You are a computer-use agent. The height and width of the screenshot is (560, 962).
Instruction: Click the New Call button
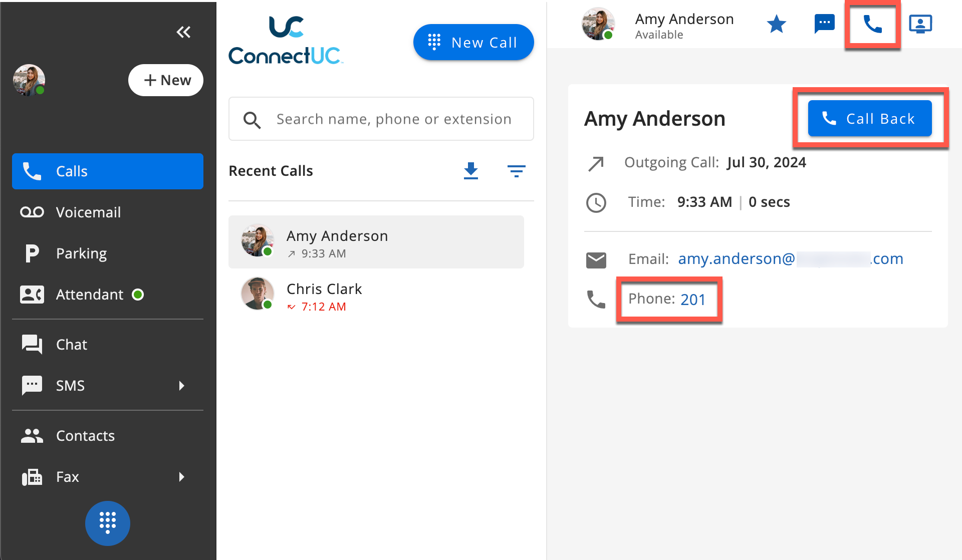(x=473, y=43)
